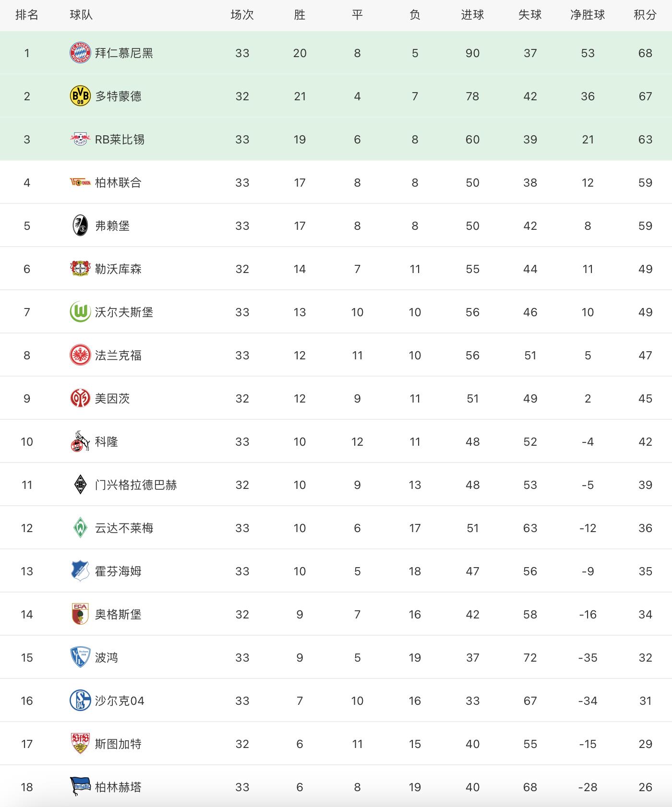Click the 积分 column header
Screen dimensions: 672x807
click(645, 15)
